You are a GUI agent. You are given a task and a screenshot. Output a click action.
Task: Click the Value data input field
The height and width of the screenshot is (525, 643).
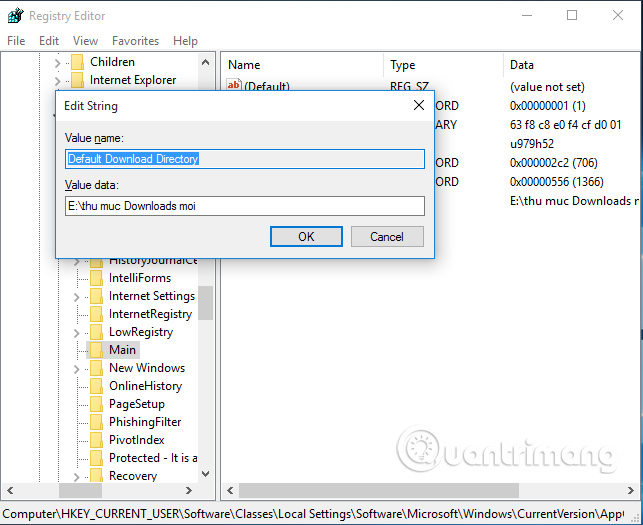[245, 206]
